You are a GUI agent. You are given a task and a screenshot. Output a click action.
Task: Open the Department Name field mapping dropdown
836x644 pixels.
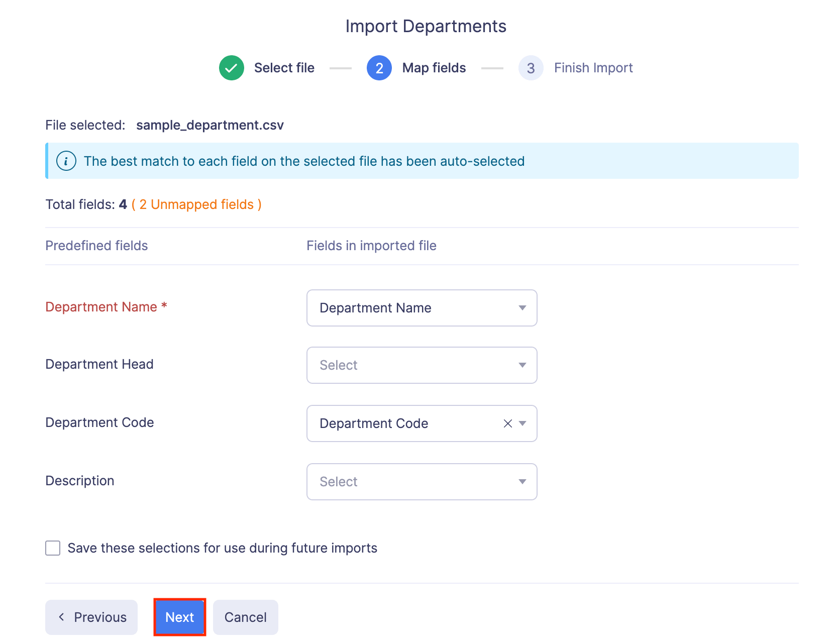412,308
